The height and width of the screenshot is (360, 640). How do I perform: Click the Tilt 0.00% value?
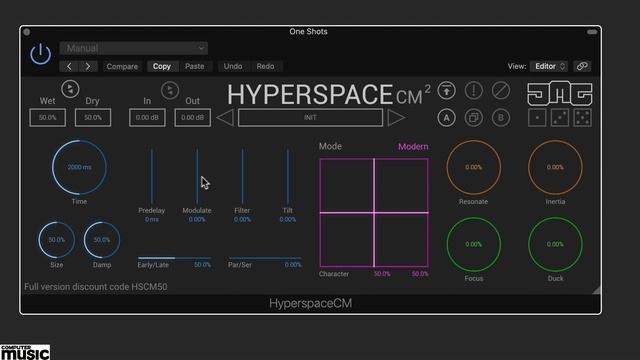[x=288, y=220]
